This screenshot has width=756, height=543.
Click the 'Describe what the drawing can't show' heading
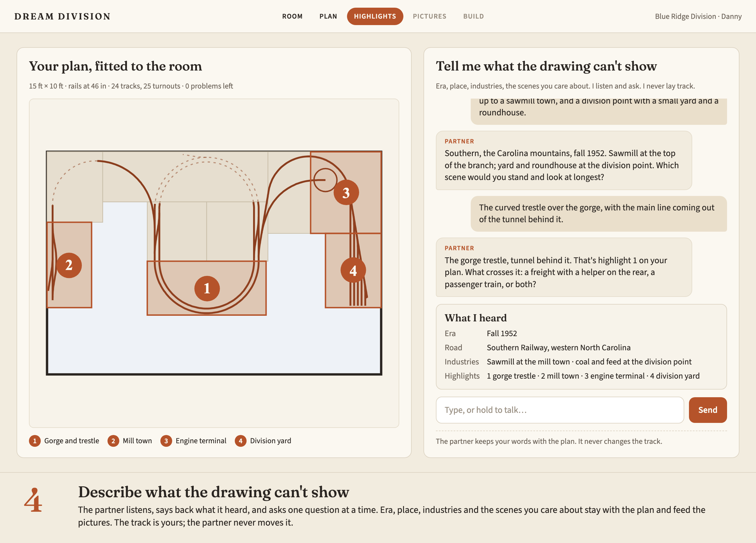[x=213, y=492]
